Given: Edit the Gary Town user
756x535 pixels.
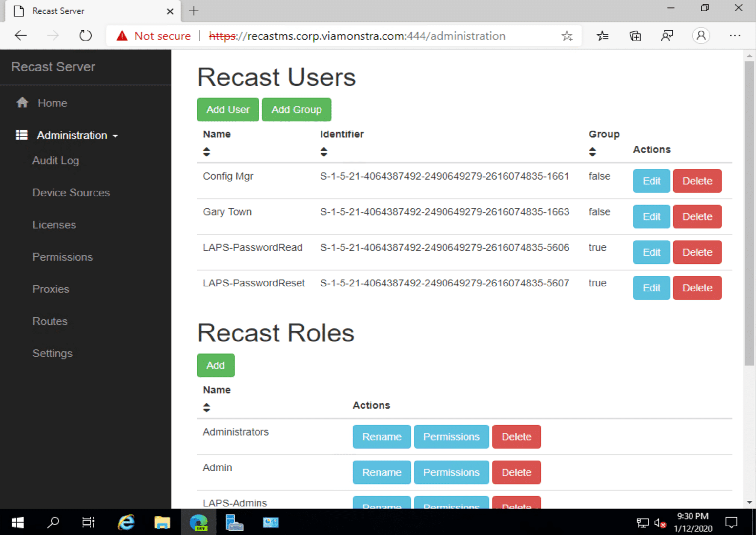Looking at the screenshot, I should tap(651, 216).
